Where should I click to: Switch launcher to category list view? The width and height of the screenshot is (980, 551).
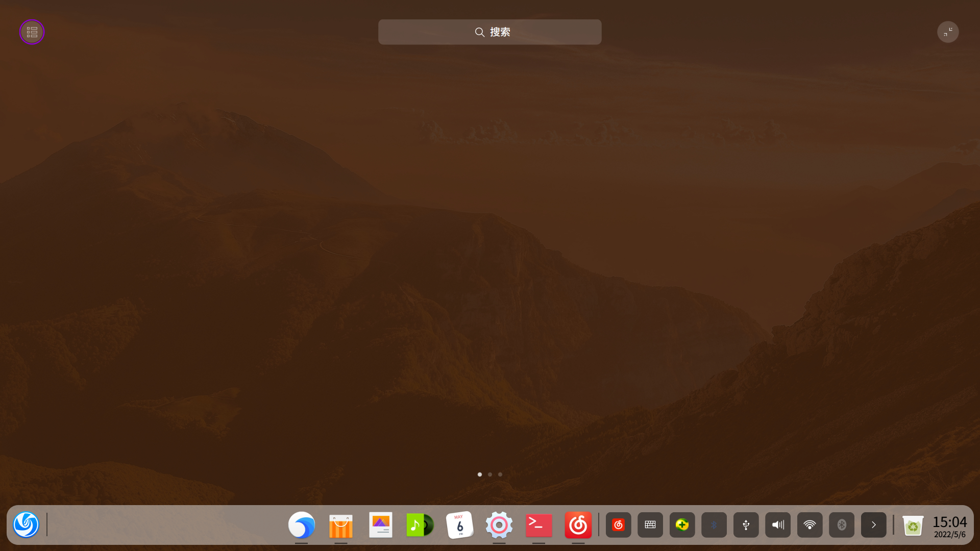(x=32, y=32)
